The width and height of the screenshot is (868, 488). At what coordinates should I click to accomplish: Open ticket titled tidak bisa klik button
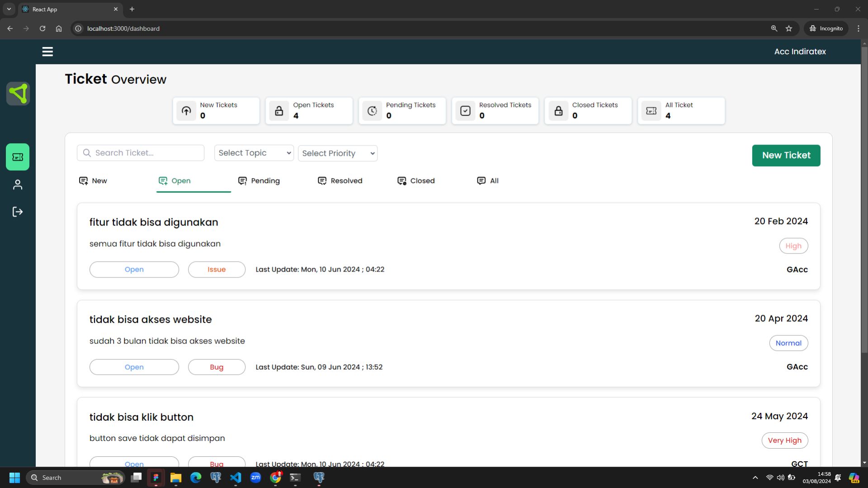point(142,417)
